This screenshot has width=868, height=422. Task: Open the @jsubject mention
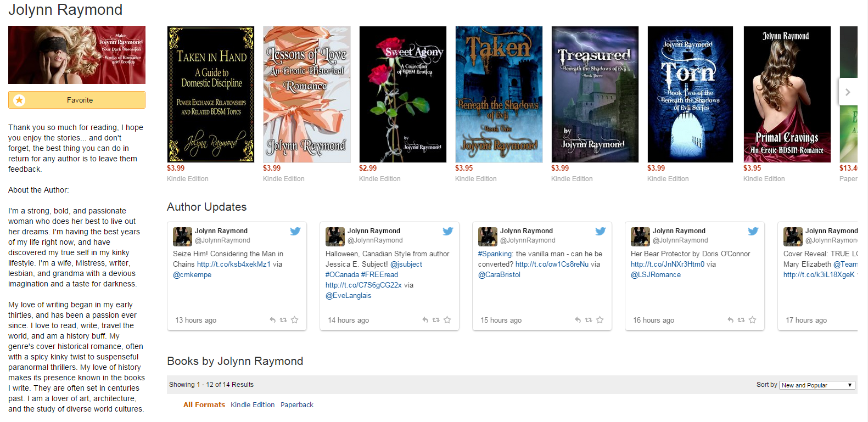406,264
